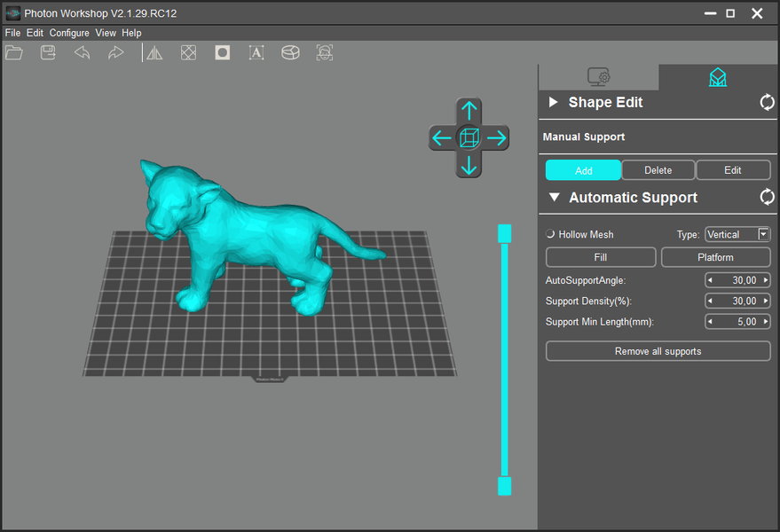
Task: Collapse the Automatic Support section
Action: coord(554,198)
